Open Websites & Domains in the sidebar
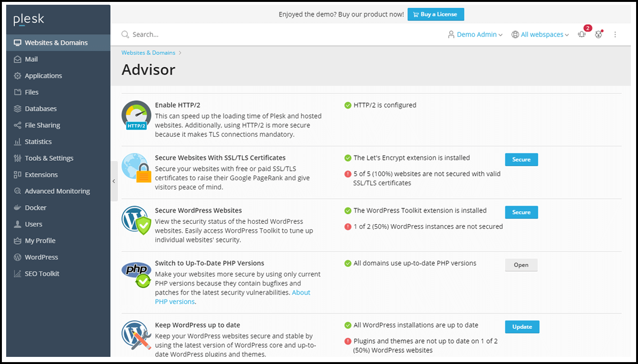Screen dimensions: 638x364 [x=58, y=43]
